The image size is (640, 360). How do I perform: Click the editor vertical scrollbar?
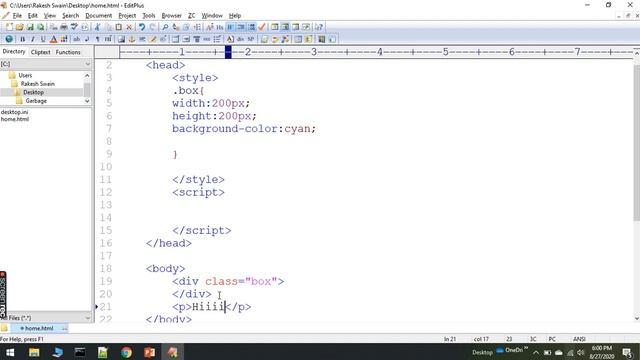click(x=636, y=143)
